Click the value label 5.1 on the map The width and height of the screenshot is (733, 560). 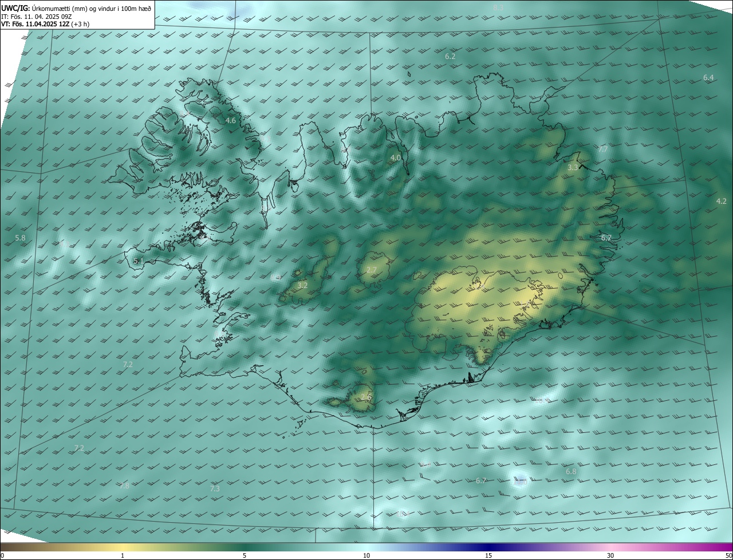138,261
